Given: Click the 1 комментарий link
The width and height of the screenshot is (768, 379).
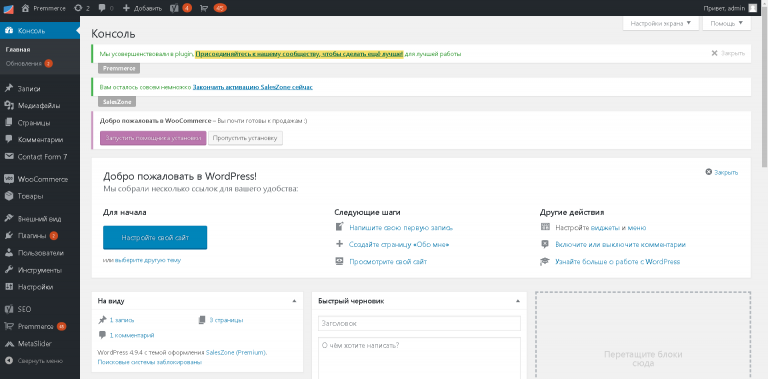Looking at the screenshot, I should click(132, 335).
